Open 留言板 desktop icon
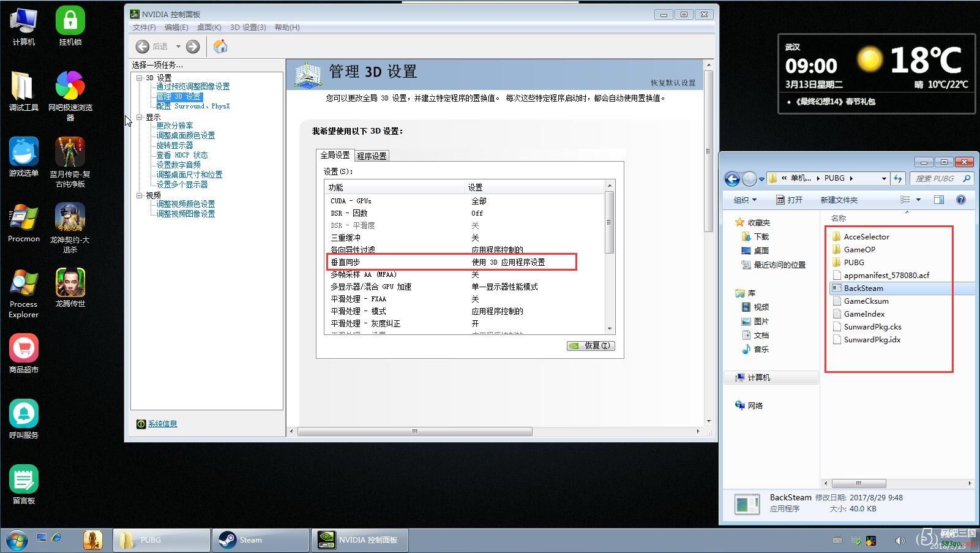Screen dimensions: 980x553 pyautogui.click(x=23, y=485)
